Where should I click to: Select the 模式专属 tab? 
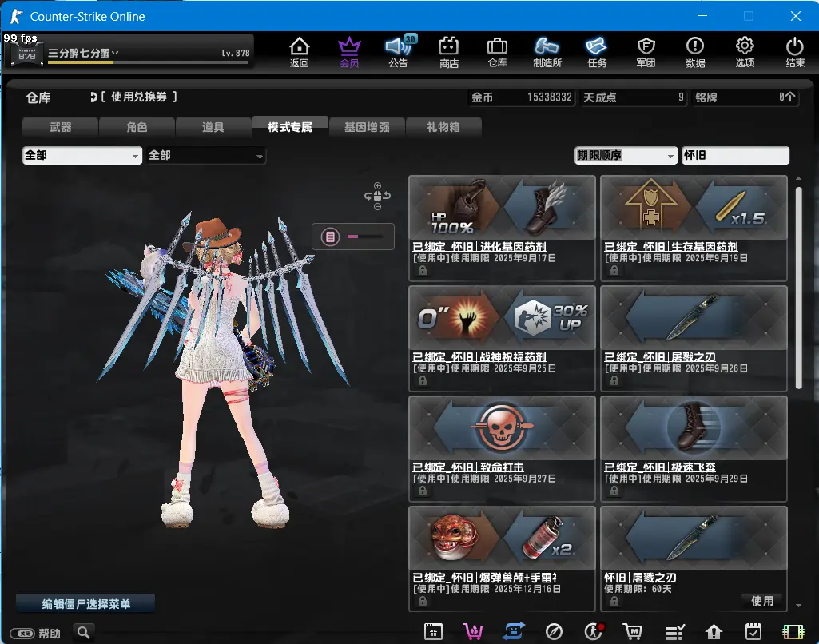tap(290, 126)
